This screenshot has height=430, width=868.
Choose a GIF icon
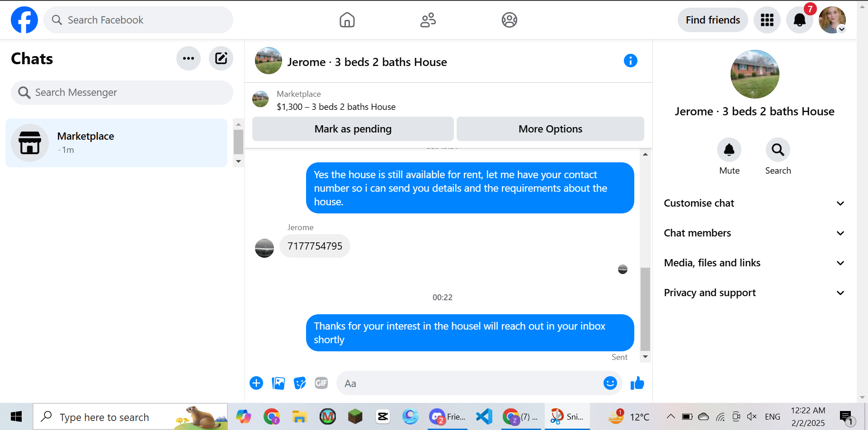[321, 383]
